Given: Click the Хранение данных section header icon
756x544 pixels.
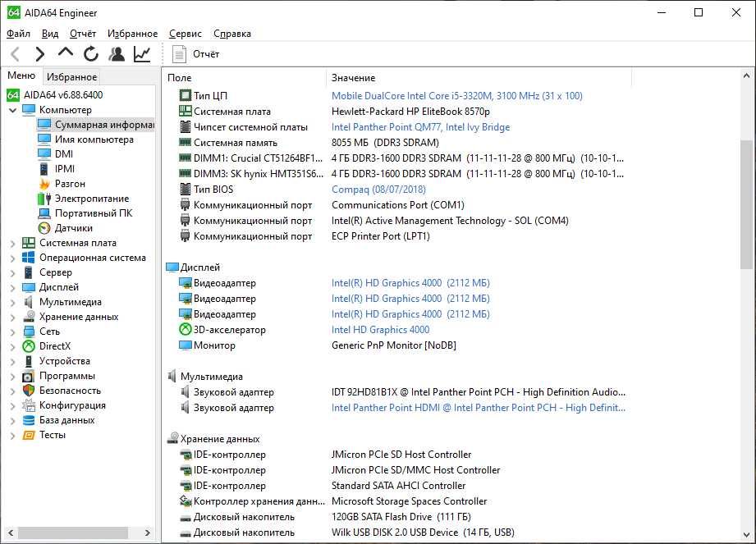Looking at the screenshot, I should pos(172,438).
